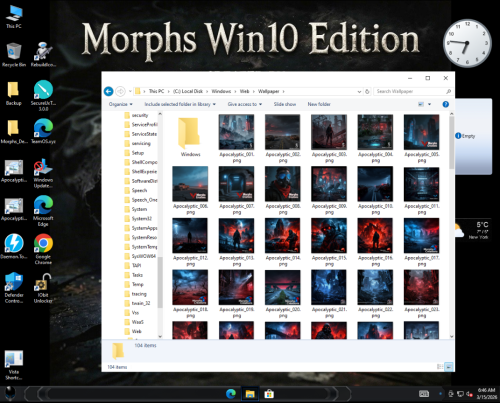Viewport: 500px width, 403px height.
Task: Refresh the Wallpaper folder view
Action: coord(367,91)
